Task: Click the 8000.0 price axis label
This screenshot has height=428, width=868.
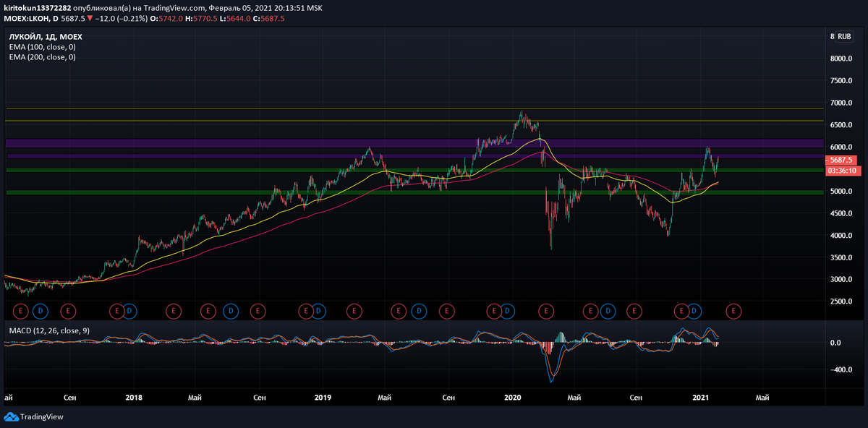Action: pos(842,59)
